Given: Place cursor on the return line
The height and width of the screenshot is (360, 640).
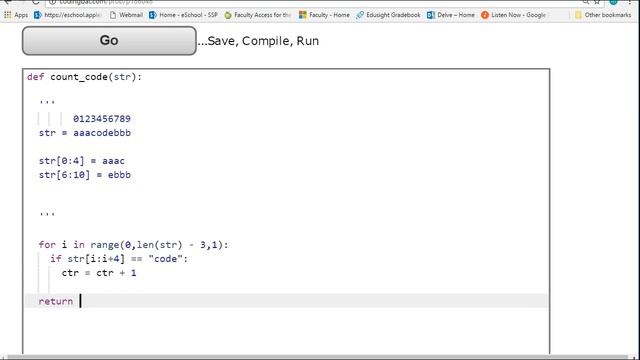Looking at the screenshot, I should (286, 301).
